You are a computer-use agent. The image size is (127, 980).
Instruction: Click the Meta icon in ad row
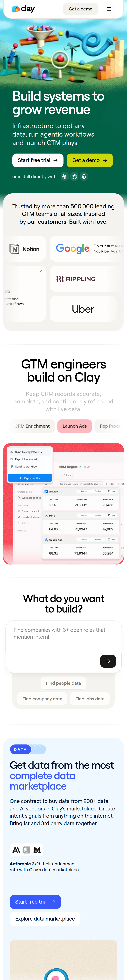click(46, 516)
